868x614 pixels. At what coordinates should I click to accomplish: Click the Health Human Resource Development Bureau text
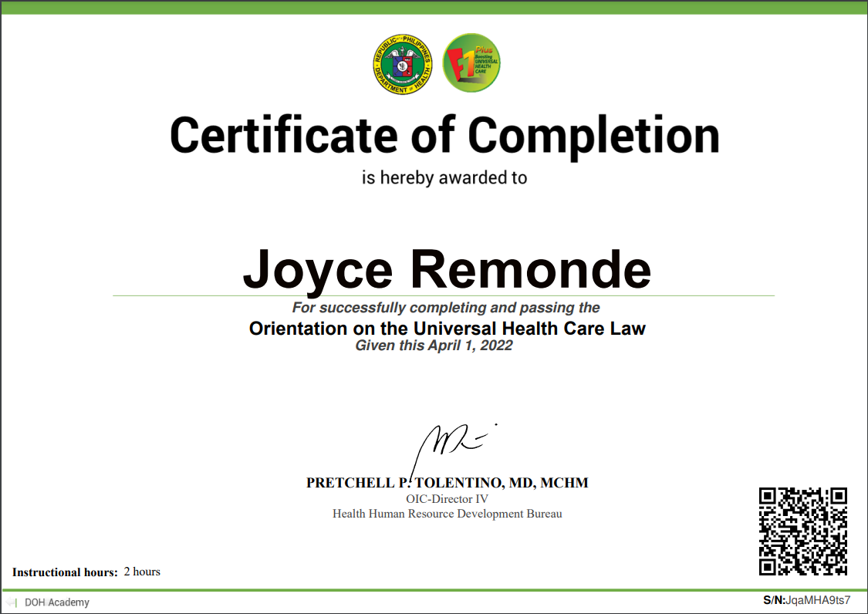447,513
